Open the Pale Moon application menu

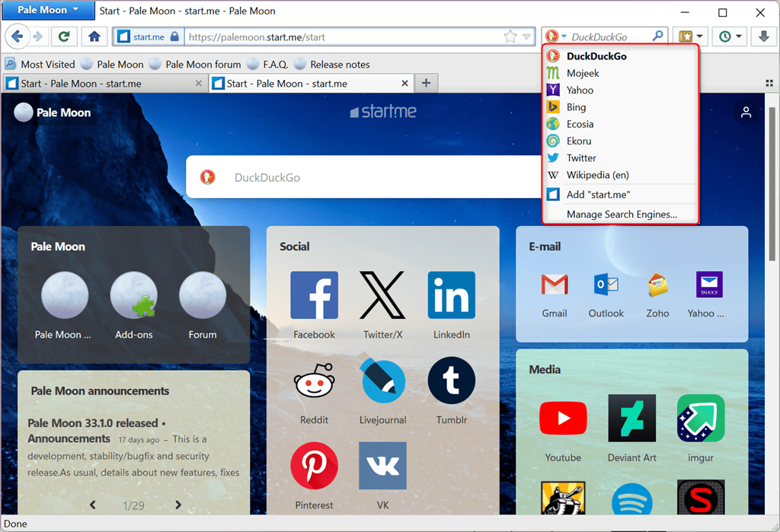pos(48,10)
